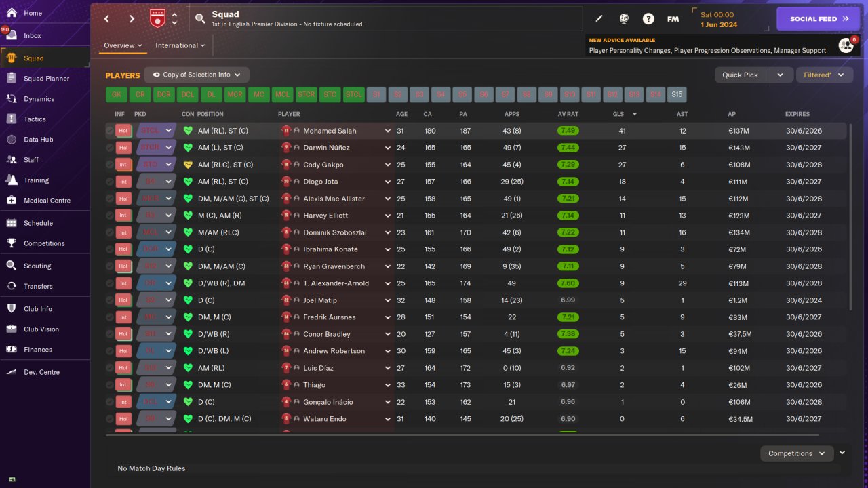Image resolution: width=868 pixels, height=488 pixels.
Task: Click the club badge icon
Action: [157, 18]
